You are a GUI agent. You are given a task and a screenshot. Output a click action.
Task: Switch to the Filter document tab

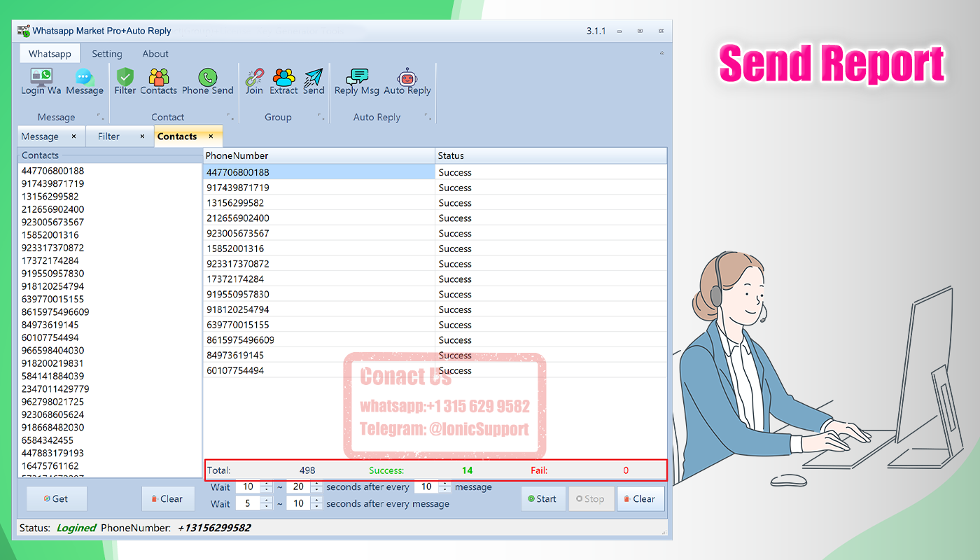click(108, 136)
